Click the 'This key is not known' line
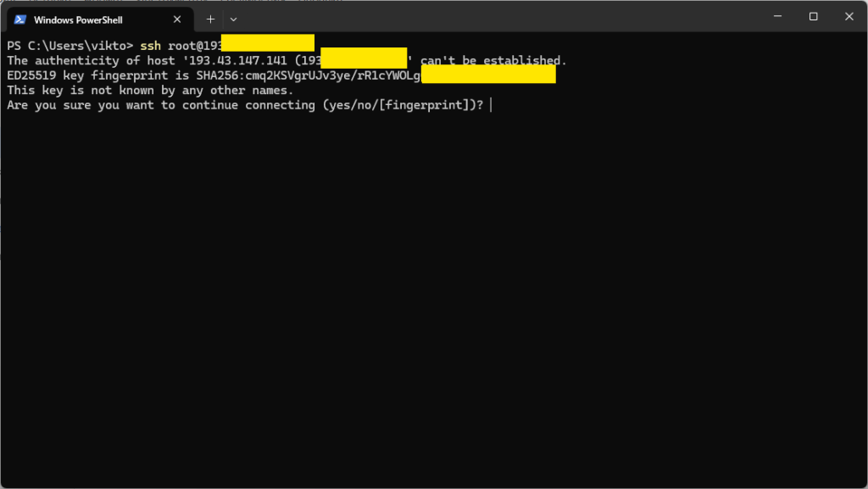Viewport: 868px width, 489px height. tap(150, 90)
